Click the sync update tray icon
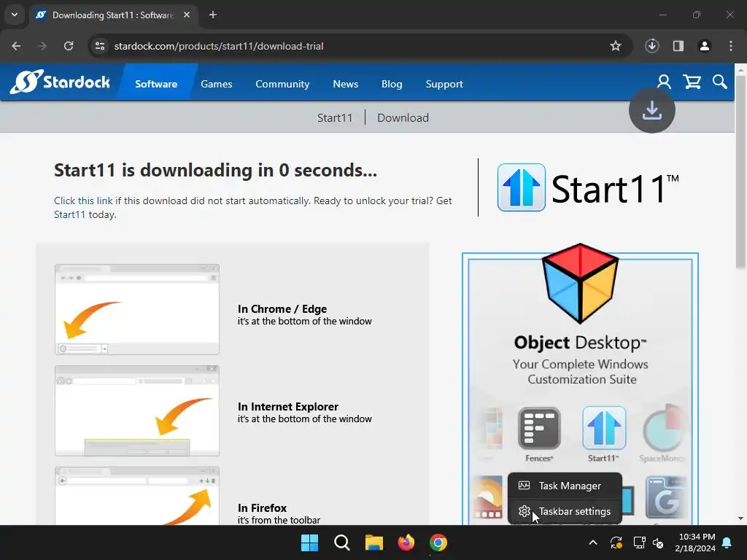Image resolution: width=747 pixels, height=560 pixels. click(x=616, y=542)
